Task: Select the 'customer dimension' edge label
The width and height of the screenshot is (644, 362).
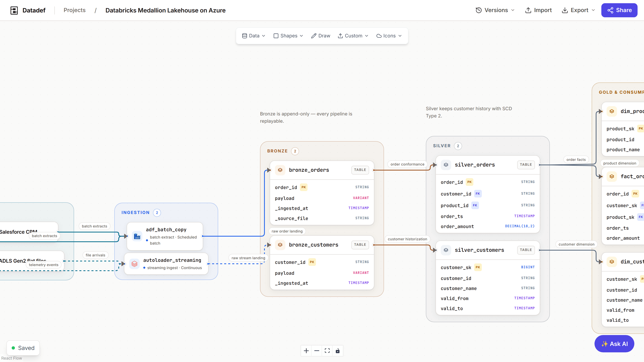Action: (x=576, y=244)
